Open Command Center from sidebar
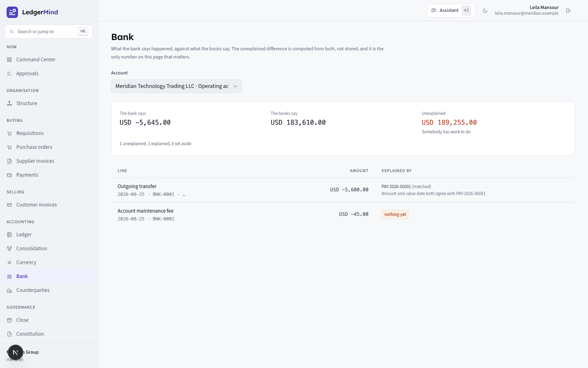The image size is (588, 368). [x=49, y=60]
